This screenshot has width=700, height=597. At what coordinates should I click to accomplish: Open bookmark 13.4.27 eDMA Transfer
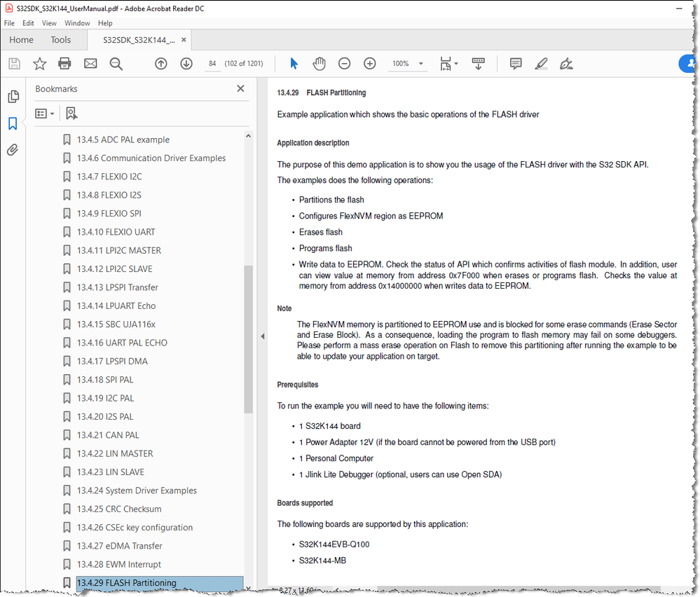[120, 546]
